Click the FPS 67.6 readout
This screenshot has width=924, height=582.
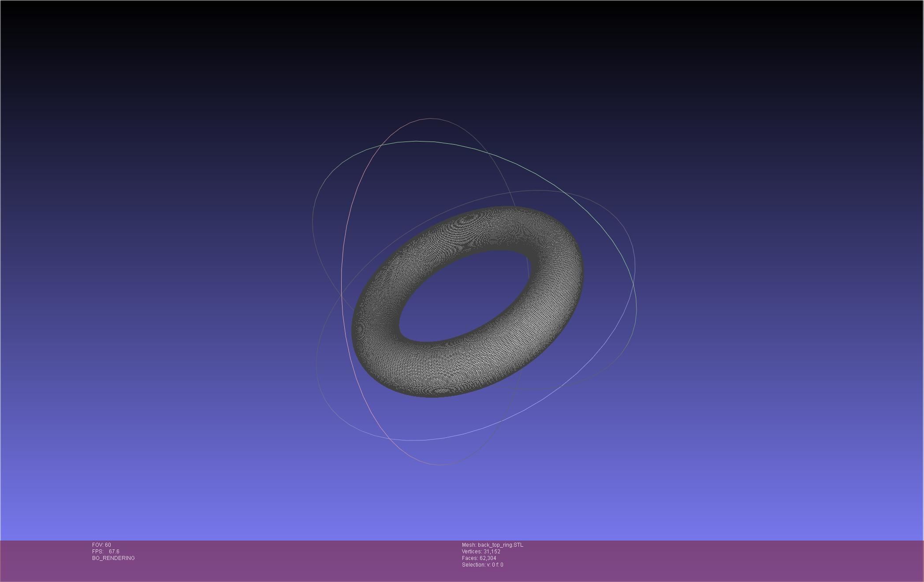pos(106,552)
